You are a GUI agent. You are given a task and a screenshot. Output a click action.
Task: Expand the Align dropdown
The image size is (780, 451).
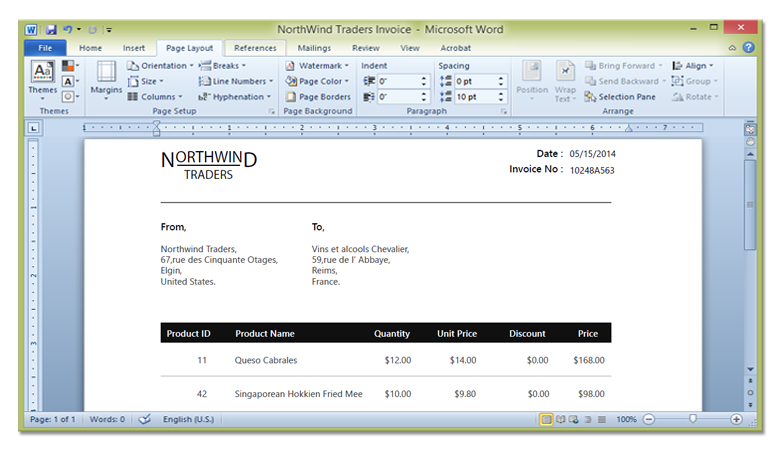click(692, 66)
